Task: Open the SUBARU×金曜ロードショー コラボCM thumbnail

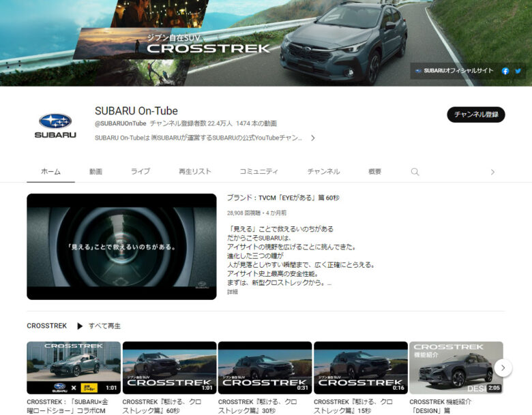Action: click(74, 367)
